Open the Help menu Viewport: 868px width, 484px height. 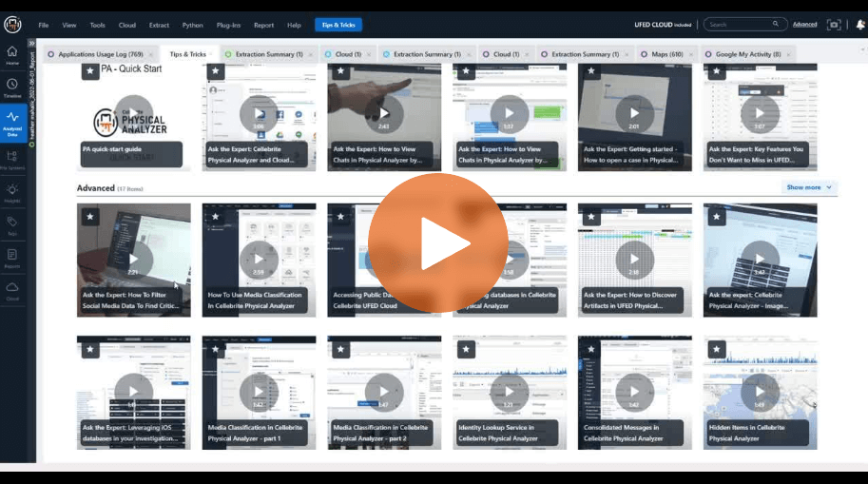294,25
